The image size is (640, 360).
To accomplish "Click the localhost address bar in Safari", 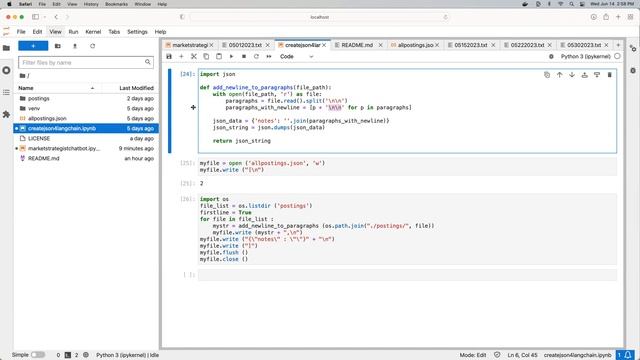I will point(319,17).
